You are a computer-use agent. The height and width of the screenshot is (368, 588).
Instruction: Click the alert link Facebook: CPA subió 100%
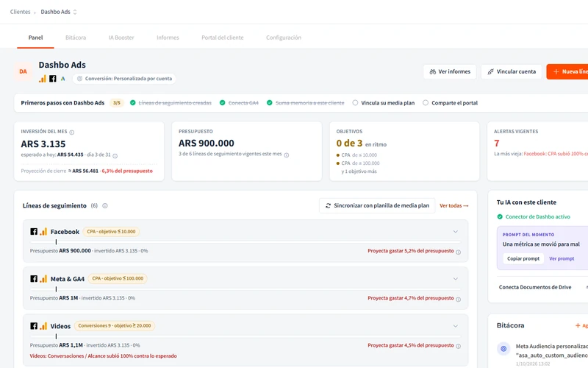556,154
